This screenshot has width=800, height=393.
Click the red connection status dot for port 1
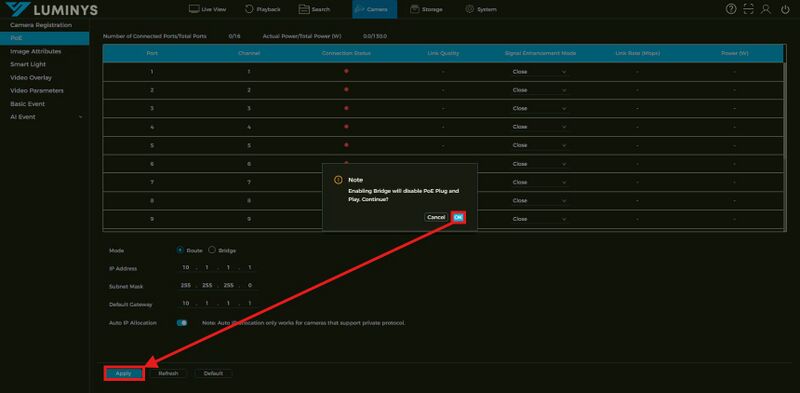tap(346, 71)
